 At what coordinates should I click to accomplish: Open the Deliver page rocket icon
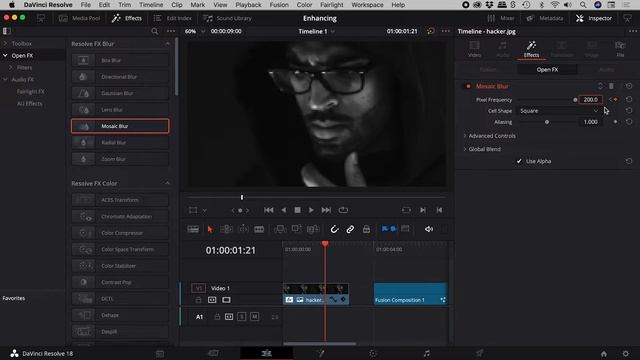click(x=480, y=353)
